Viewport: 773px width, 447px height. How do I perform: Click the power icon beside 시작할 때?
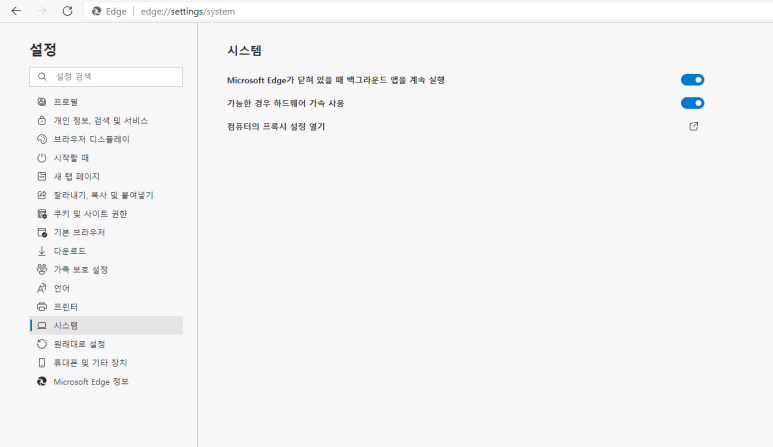click(x=42, y=158)
